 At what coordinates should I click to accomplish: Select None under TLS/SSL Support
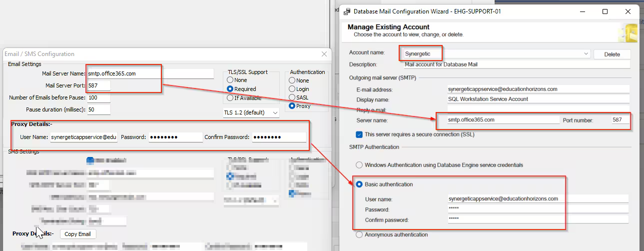[x=230, y=80]
